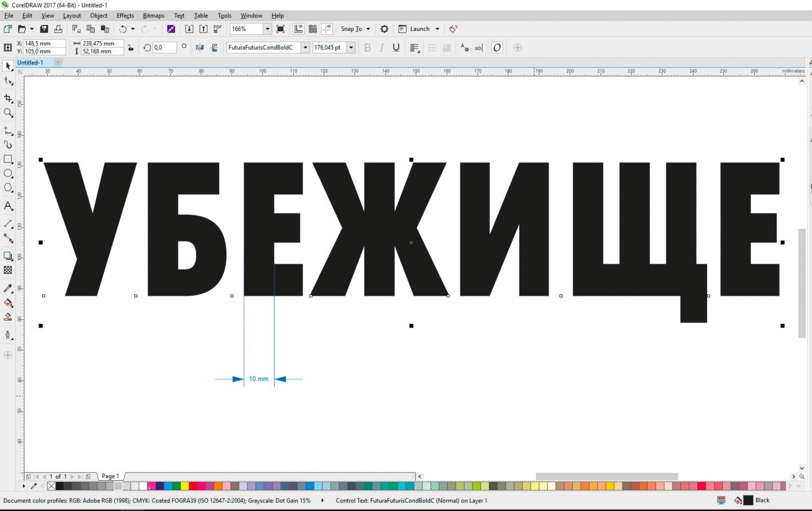Open the Bitmaps menu
The width and height of the screenshot is (812, 511).
[154, 16]
